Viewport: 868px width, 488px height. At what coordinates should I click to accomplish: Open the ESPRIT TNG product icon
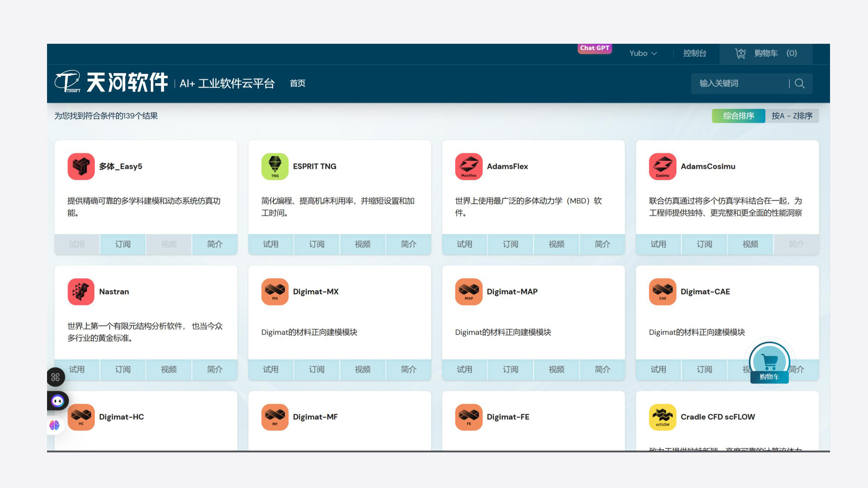(275, 166)
